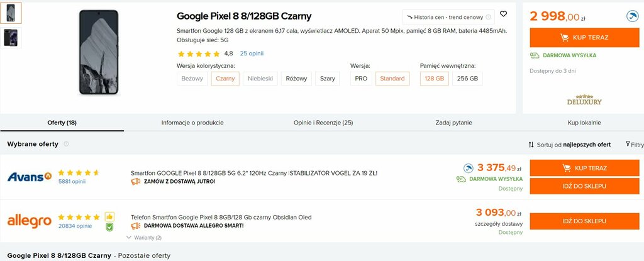Select 256 GB internal memory
Screen dimensions: 644x261
467,79
